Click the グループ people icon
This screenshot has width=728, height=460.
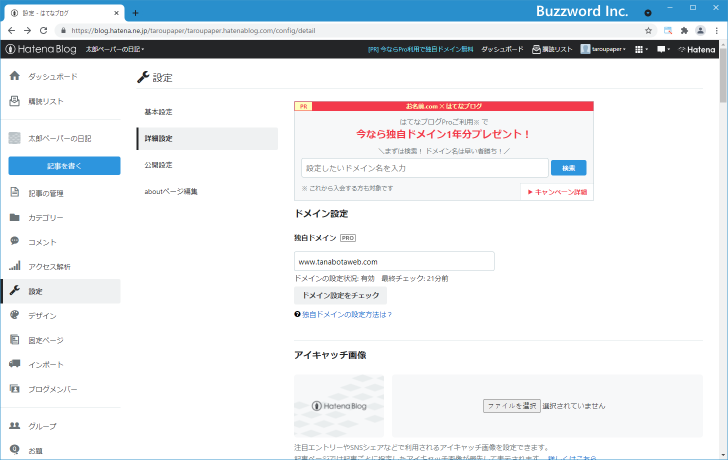point(15,425)
